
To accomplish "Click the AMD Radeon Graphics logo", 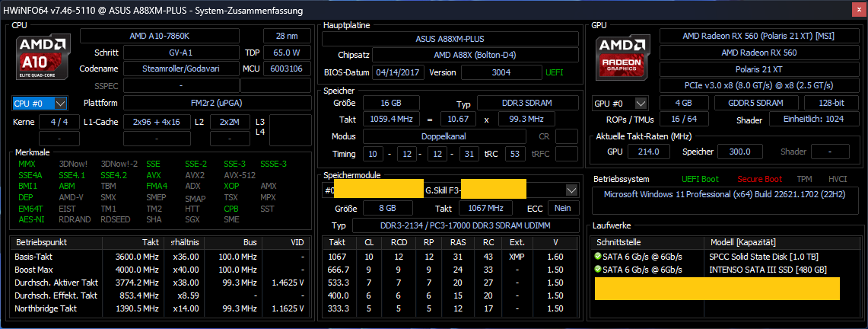I will (624, 58).
